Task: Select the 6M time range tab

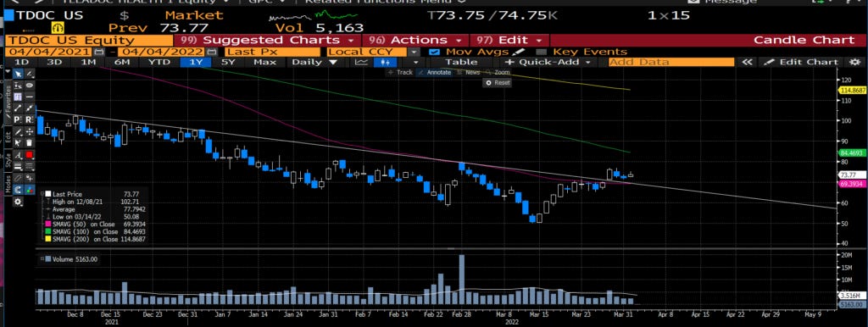Action: [122, 62]
